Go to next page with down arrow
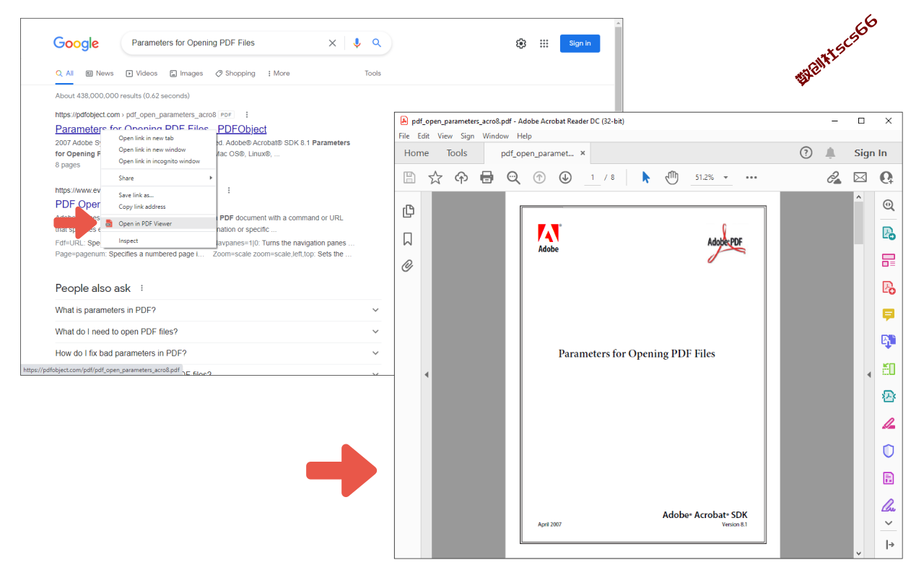 pos(565,177)
